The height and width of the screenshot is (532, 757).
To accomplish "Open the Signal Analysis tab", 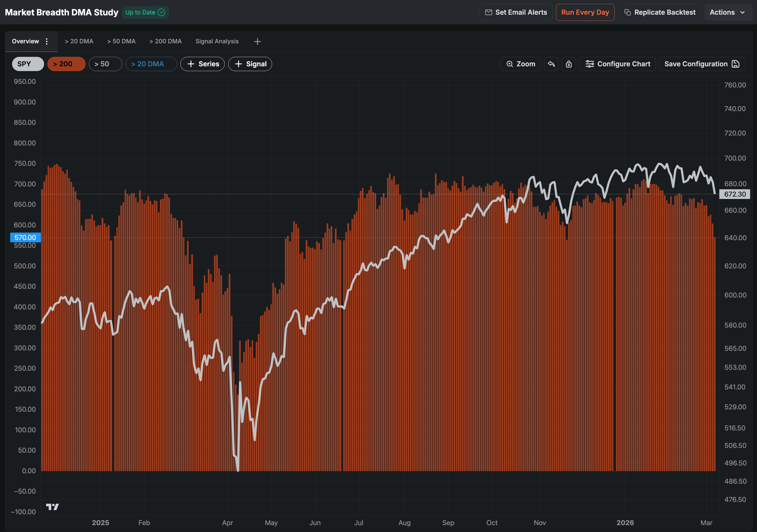I will click(217, 41).
